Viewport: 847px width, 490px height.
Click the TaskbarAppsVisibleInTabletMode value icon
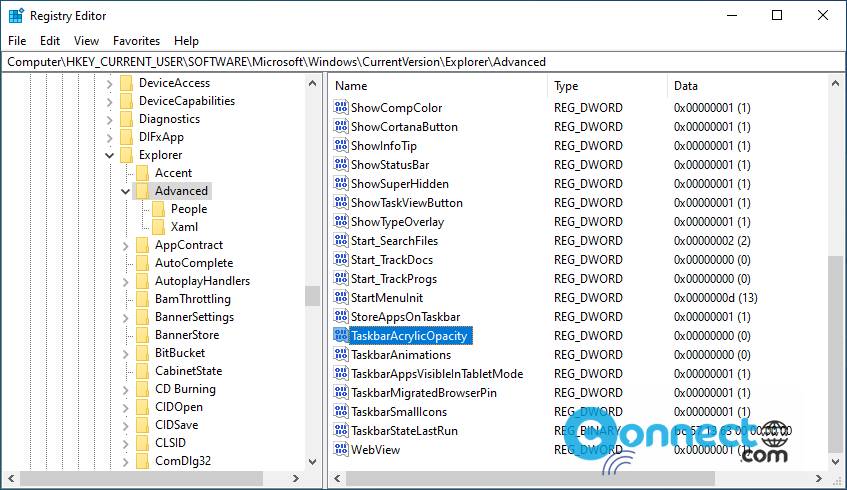tap(341, 373)
